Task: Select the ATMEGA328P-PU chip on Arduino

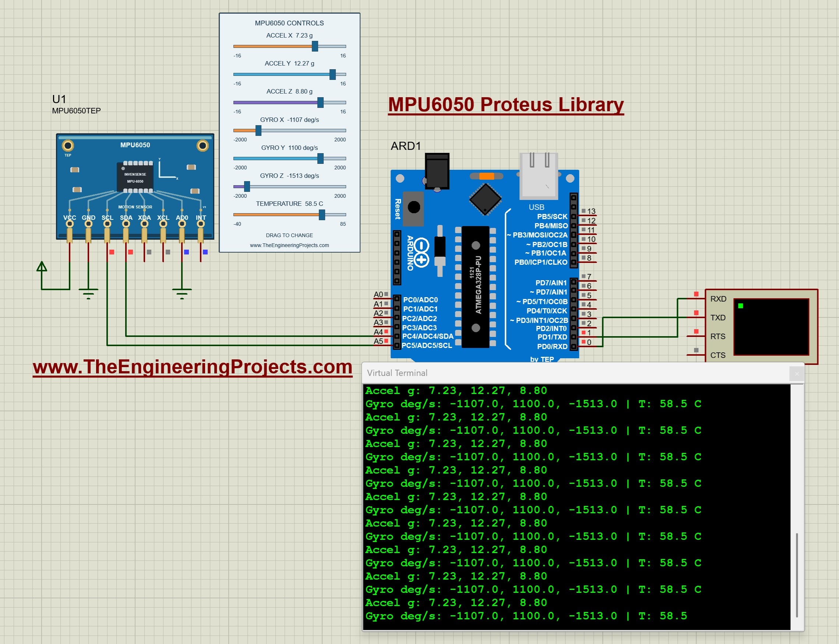Action: pyautogui.click(x=475, y=287)
